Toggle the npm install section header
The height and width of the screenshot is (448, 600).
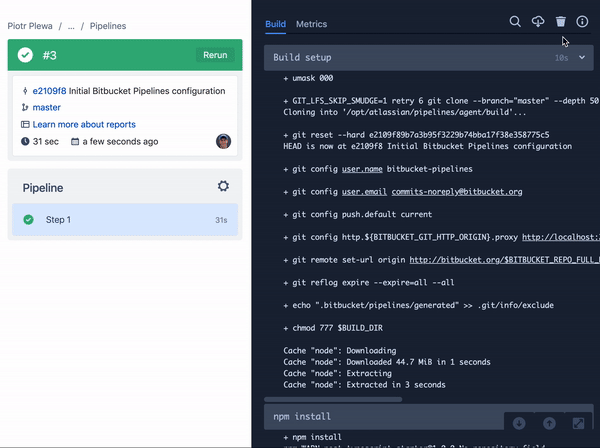[380, 415]
